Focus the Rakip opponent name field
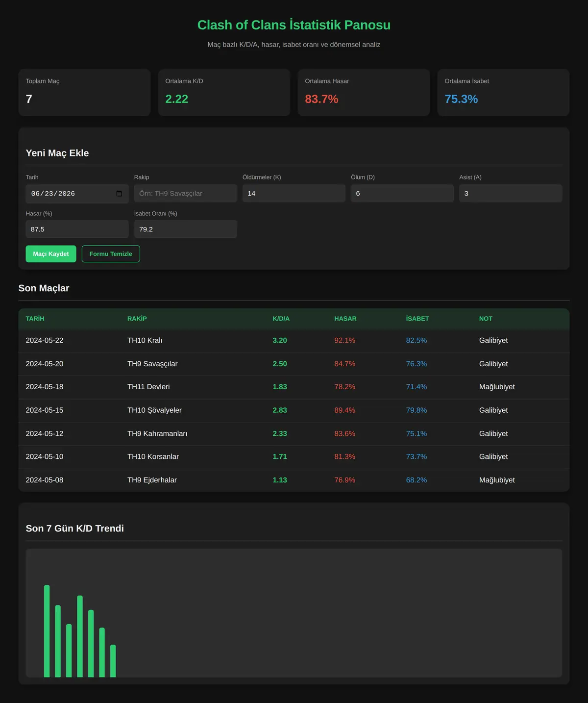This screenshot has width=588, height=703. point(185,194)
